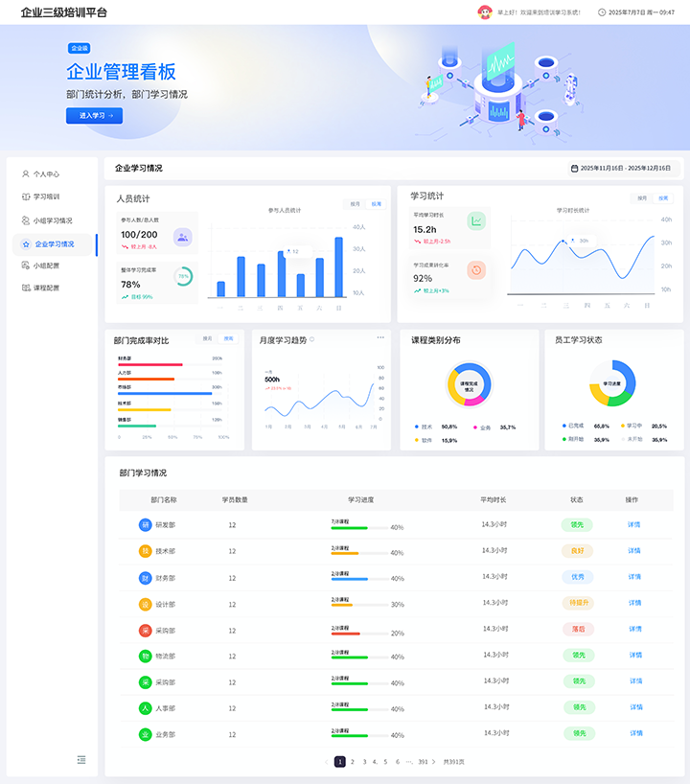Select 小组学习情况 in the sidebar
The width and height of the screenshot is (690, 784).
pyautogui.click(x=53, y=220)
